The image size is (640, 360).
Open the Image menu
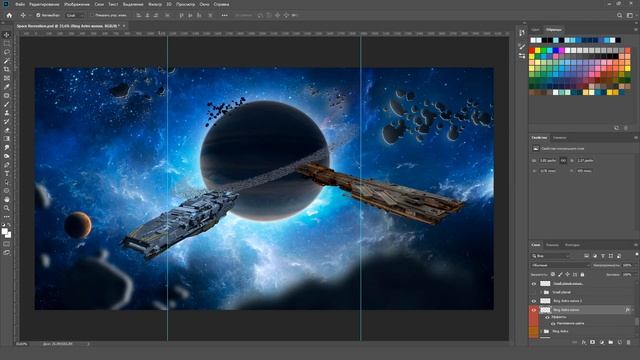[77, 4]
